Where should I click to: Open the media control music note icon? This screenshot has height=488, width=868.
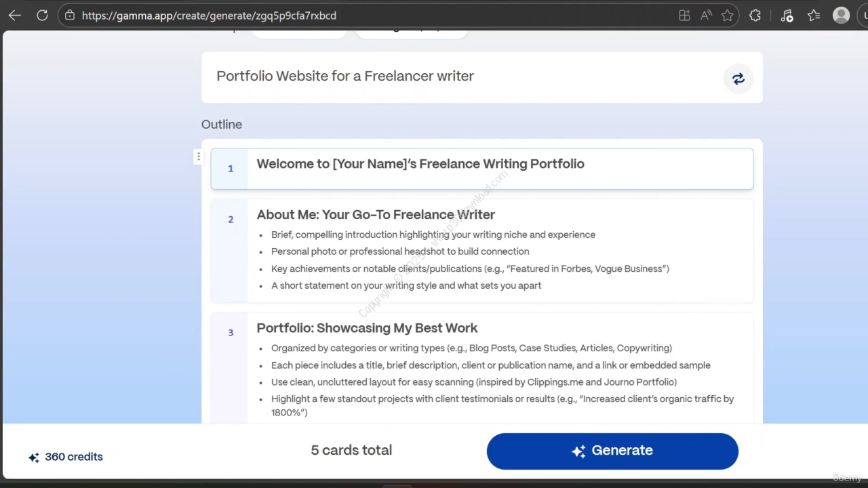(x=787, y=16)
